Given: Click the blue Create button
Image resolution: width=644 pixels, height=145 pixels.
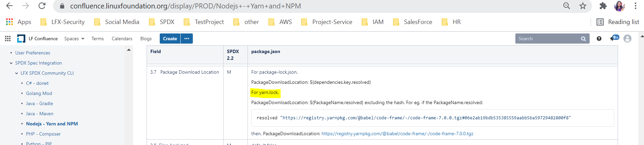Looking at the screenshot, I should (x=170, y=39).
